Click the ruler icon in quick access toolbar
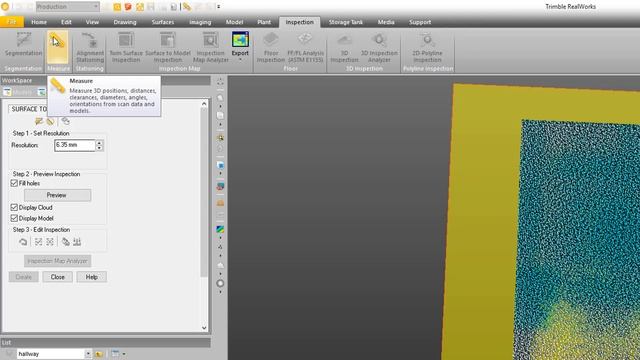Screen dimensions: 640x360 coord(187,7)
